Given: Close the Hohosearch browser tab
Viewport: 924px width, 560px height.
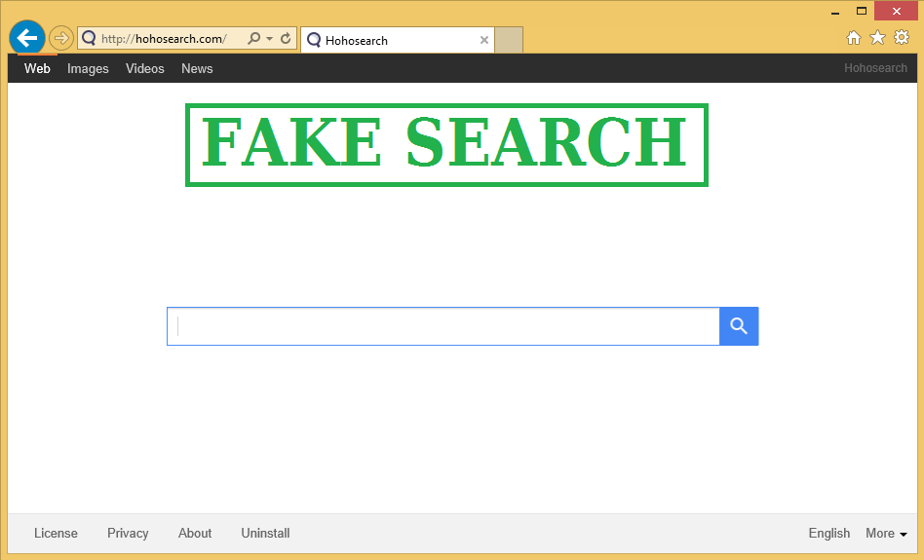Looking at the screenshot, I should coord(484,40).
